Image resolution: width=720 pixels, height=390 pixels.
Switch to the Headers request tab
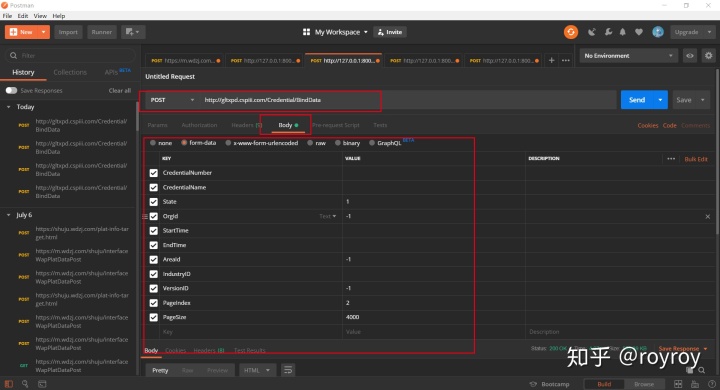[247, 125]
